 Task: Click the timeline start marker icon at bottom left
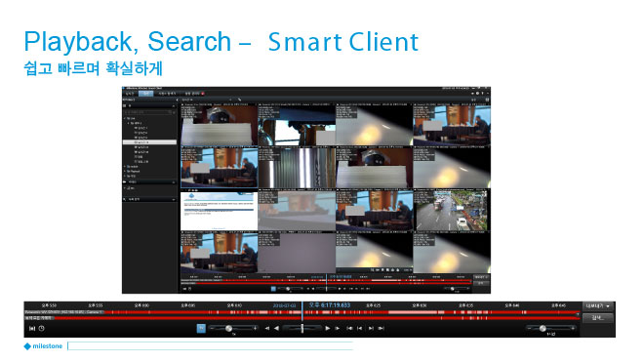pyautogui.click(x=32, y=328)
